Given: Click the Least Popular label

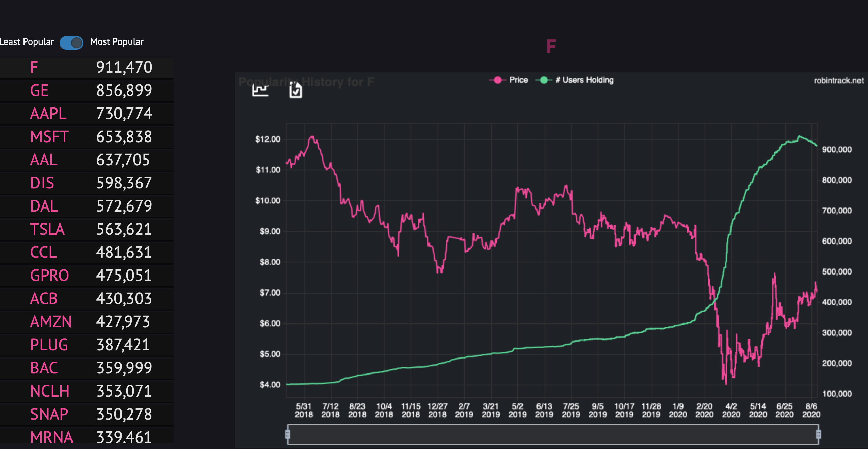Looking at the screenshot, I should pyautogui.click(x=27, y=42).
